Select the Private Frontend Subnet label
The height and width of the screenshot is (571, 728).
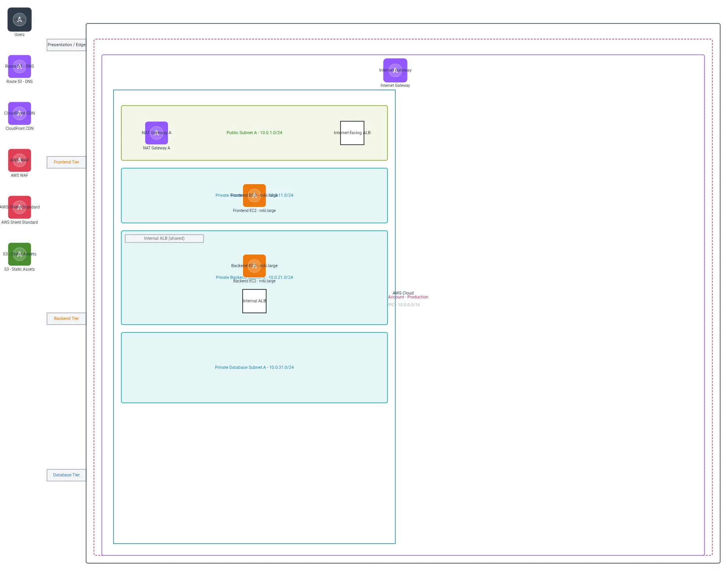click(x=254, y=196)
